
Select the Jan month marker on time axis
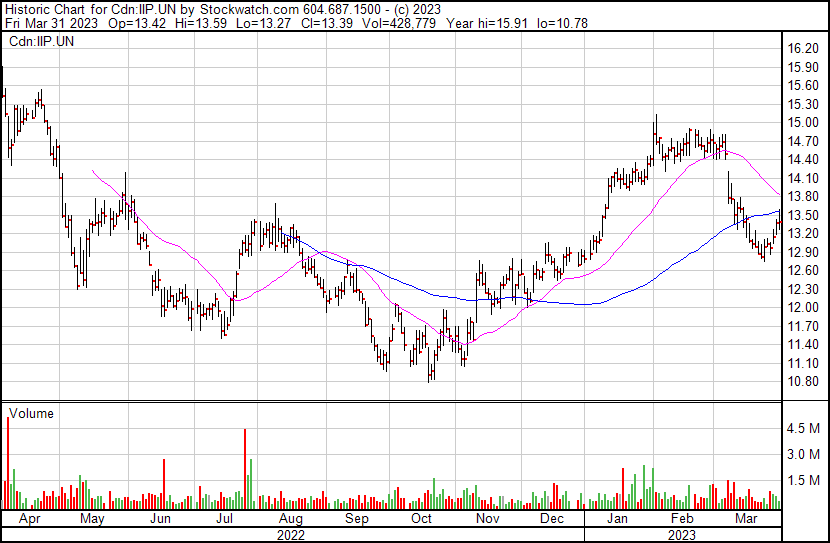pyautogui.click(x=618, y=519)
